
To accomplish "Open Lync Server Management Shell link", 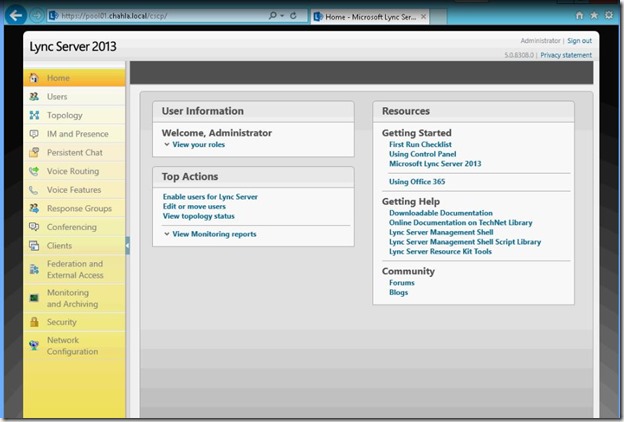I will pyautogui.click(x=441, y=232).
